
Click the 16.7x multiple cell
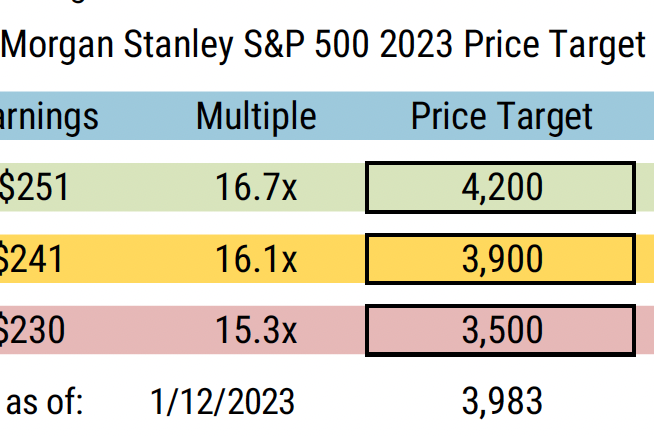click(x=256, y=187)
